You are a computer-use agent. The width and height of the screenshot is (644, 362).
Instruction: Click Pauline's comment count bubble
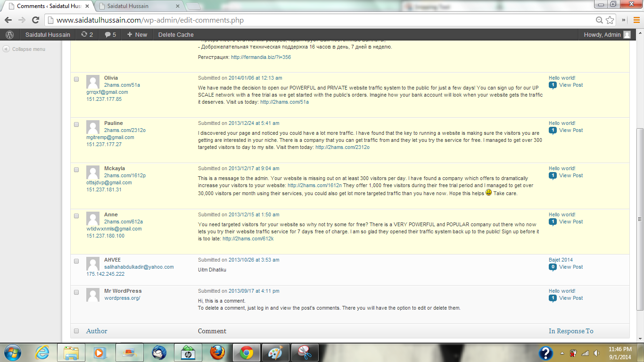(553, 131)
